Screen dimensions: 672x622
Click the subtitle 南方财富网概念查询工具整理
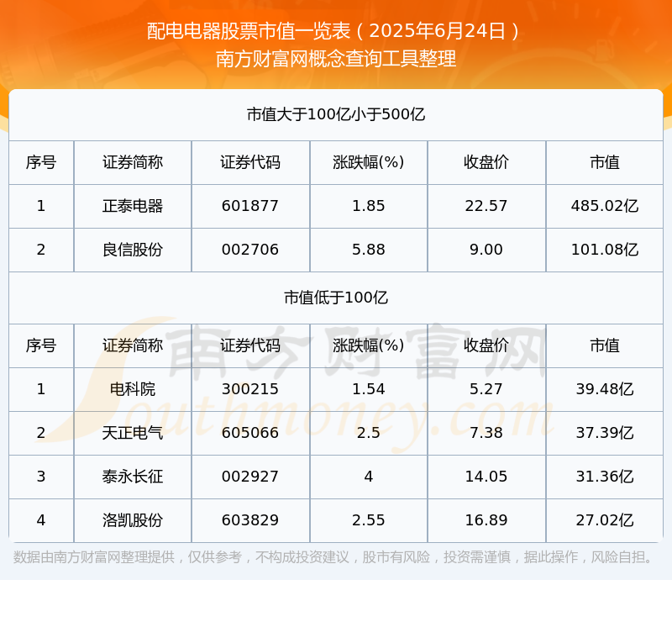pos(335,59)
